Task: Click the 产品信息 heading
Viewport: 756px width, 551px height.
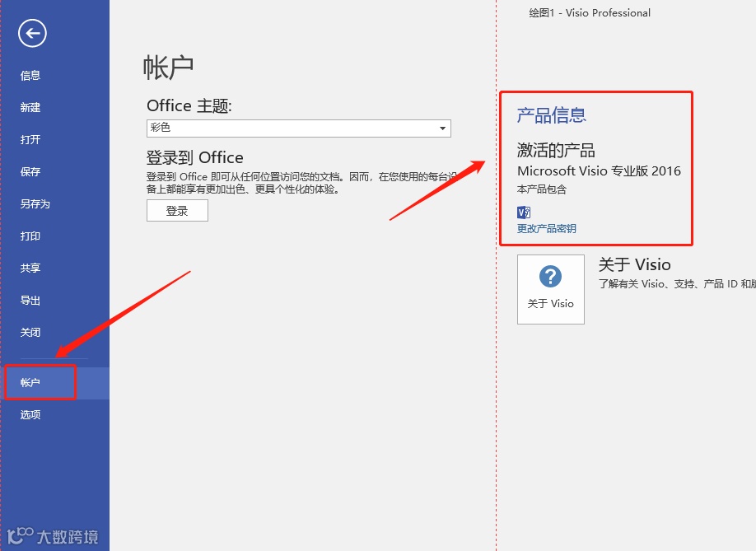Action: 551,115
